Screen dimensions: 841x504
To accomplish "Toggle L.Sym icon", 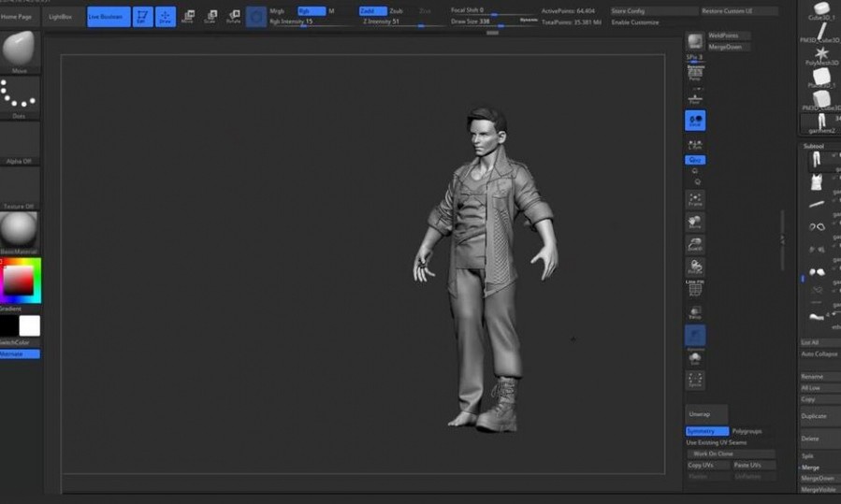I will point(695,145).
